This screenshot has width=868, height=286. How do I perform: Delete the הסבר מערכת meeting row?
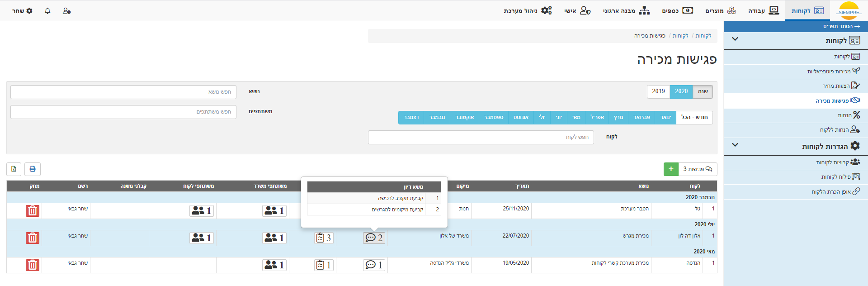pyautogui.click(x=33, y=211)
